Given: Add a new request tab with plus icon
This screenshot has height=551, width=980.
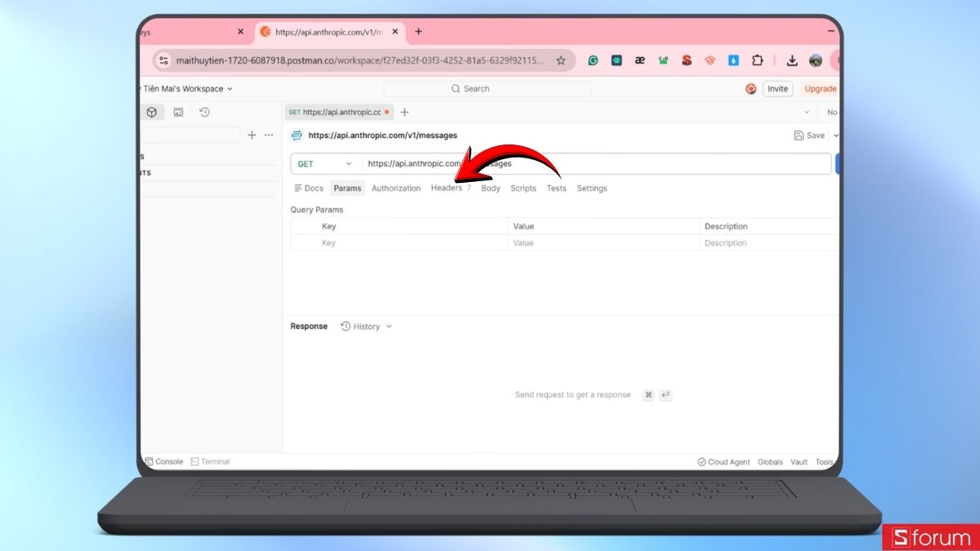Looking at the screenshot, I should tap(404, 112).
